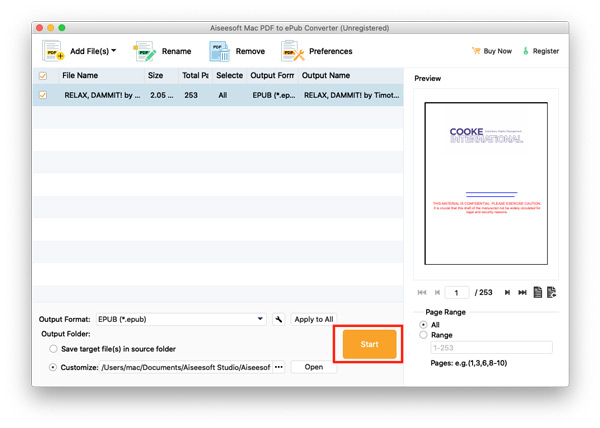600x428 pixels.
Task: Select Save target file(s) in source folder
Action: click(x=53, y=349)
